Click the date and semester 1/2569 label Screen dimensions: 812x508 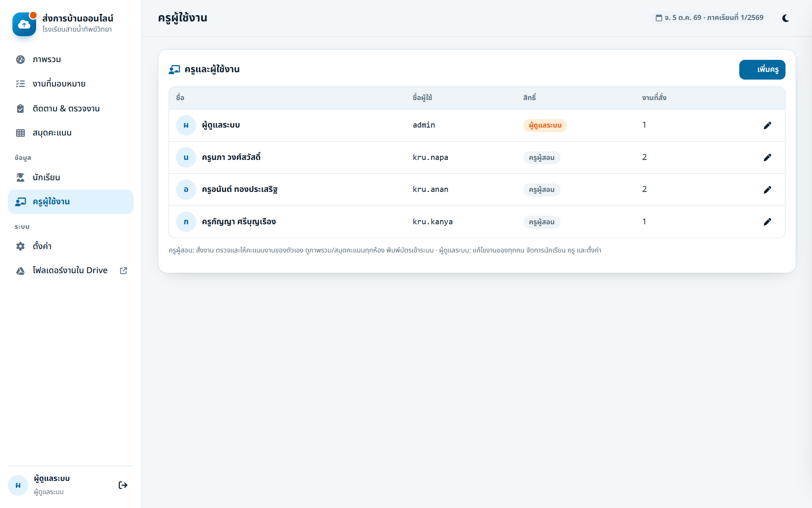(x=709, y=18)
